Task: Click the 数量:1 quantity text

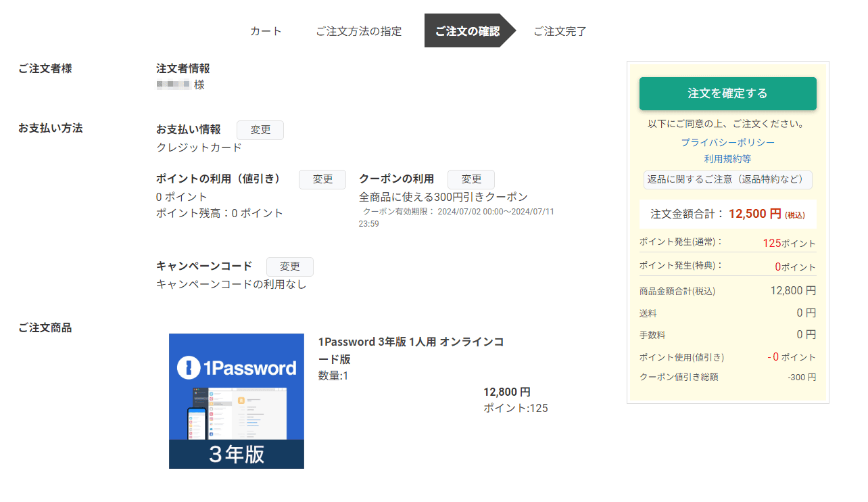Action: click(333, 375)
